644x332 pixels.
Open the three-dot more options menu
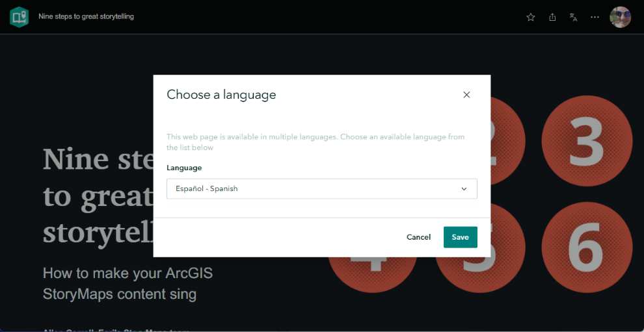[595, 18]
